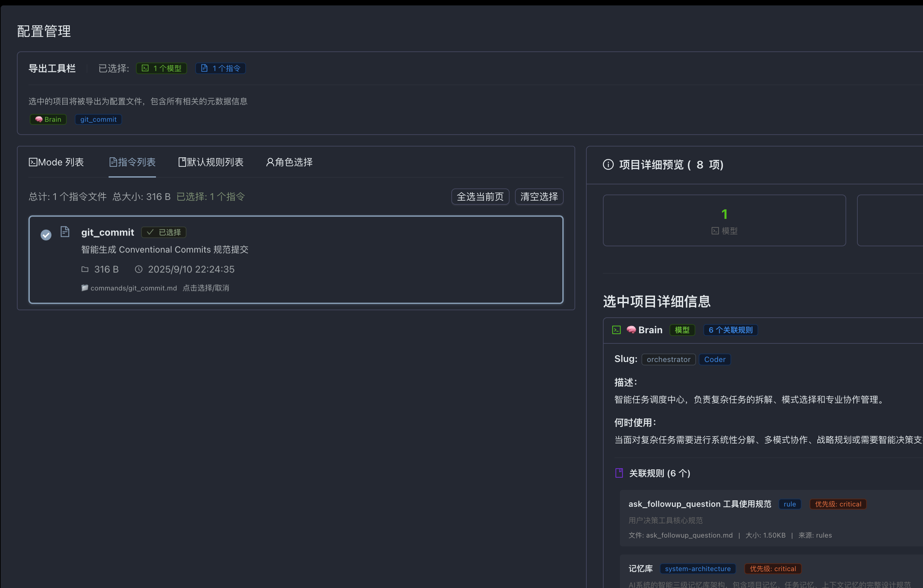Click the git_commit tag in export toolbar
Screen dimensions: 923x588
[x=98, y=119]
